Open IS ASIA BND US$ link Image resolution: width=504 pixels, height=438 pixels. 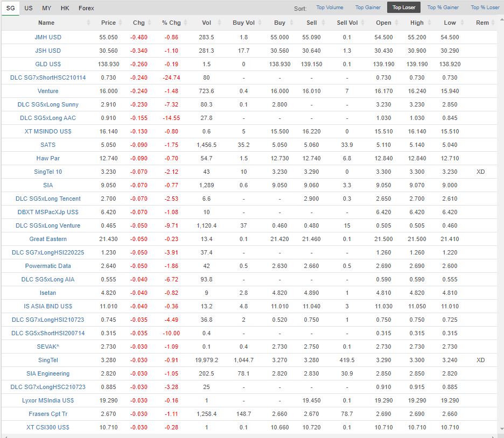pyautogui.click(x=48, y=307)
